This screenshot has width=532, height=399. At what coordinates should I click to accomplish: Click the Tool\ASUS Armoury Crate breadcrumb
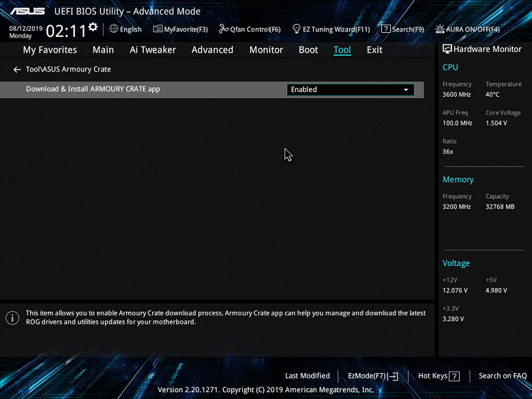(x=68, y=69)
